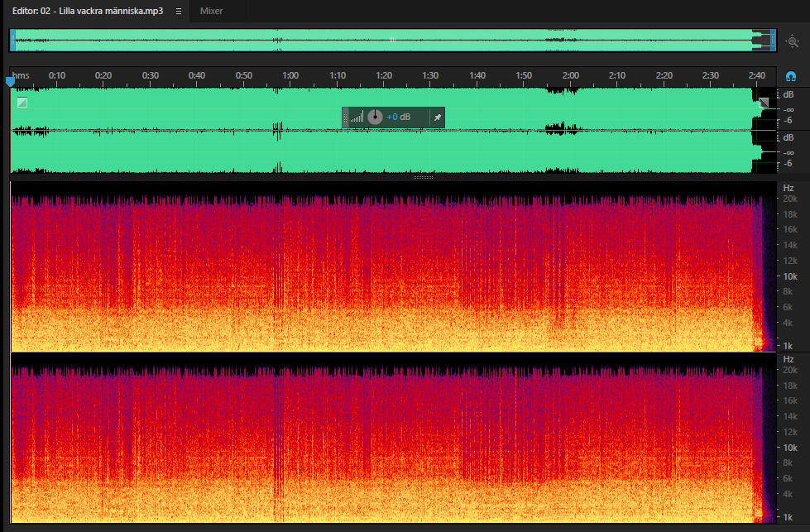The width and height of the screenshot is (810, 532).
Task: Click 1:30 on the time ruler
Action: point(430,75)
